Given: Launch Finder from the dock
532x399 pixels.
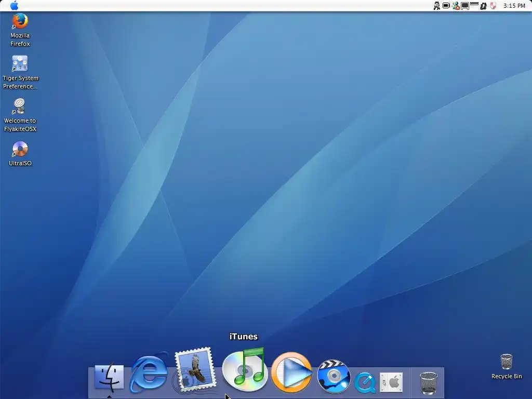Looking at the screenshot, I should click(x=109, y=377).
